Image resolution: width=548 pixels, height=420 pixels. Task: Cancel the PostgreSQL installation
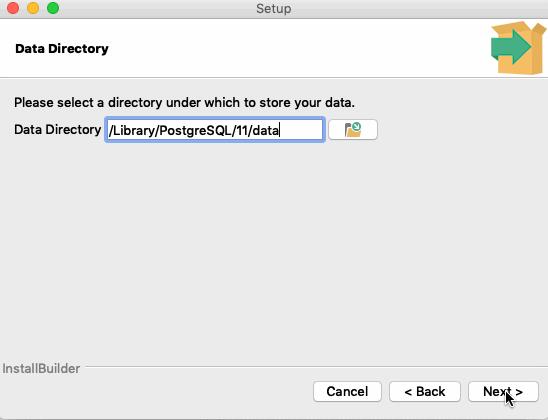347,392
